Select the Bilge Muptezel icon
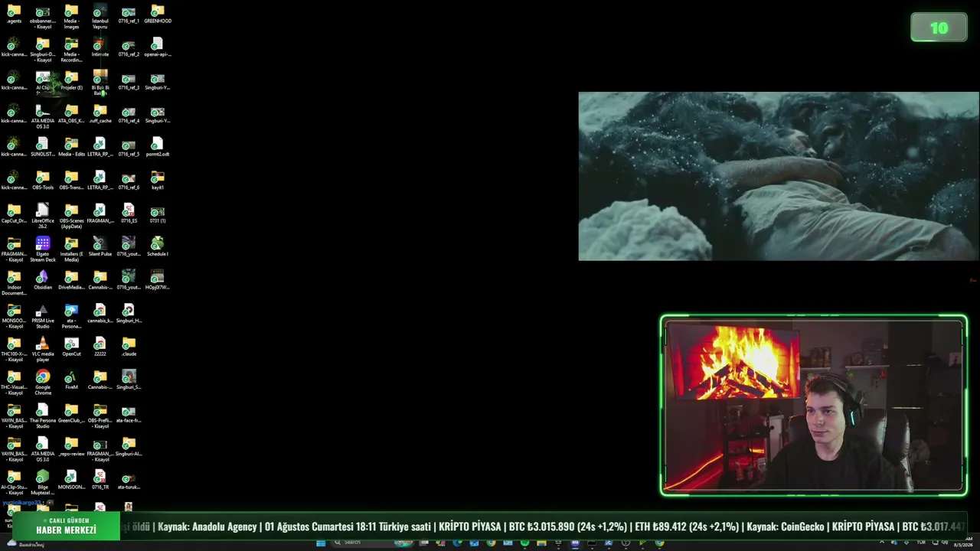The image size is (980, 551). (x=43, y=483)
